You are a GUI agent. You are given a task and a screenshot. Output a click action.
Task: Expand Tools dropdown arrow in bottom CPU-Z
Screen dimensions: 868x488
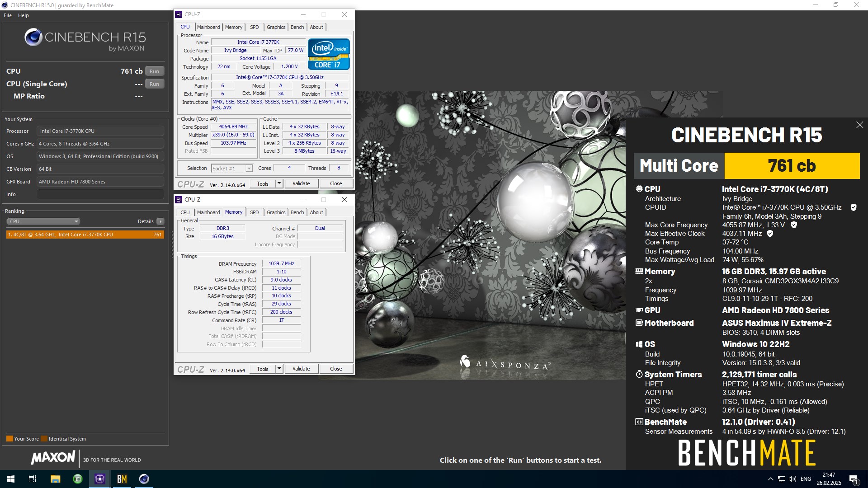pos(279,369)
